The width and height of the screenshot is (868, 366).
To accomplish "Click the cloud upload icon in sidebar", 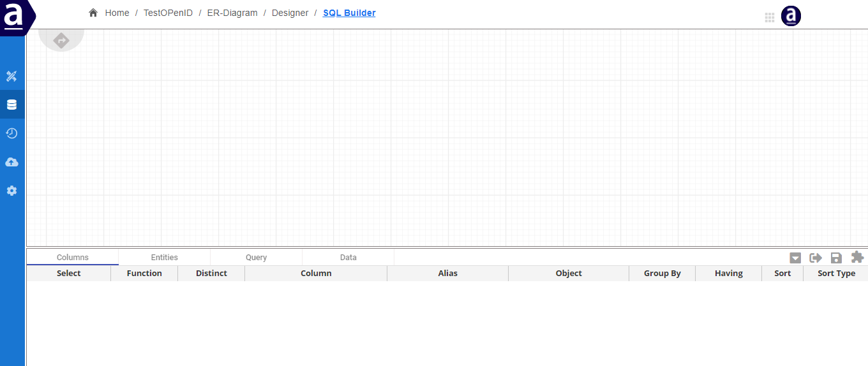I will [11, 163].
